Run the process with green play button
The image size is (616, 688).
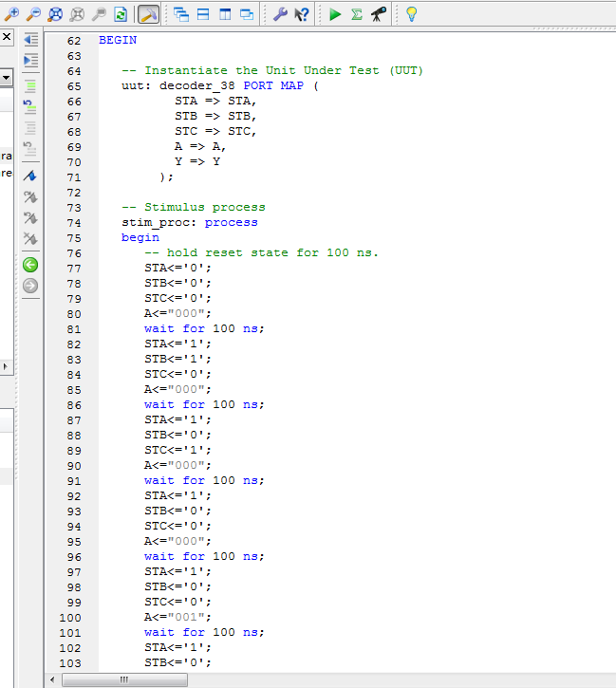335,14
